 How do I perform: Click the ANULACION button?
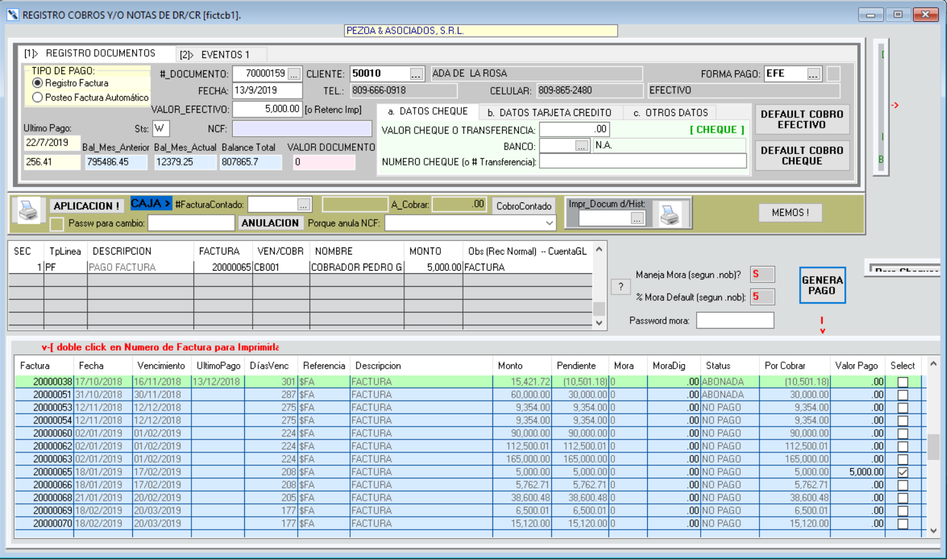[x=270, y=223]
